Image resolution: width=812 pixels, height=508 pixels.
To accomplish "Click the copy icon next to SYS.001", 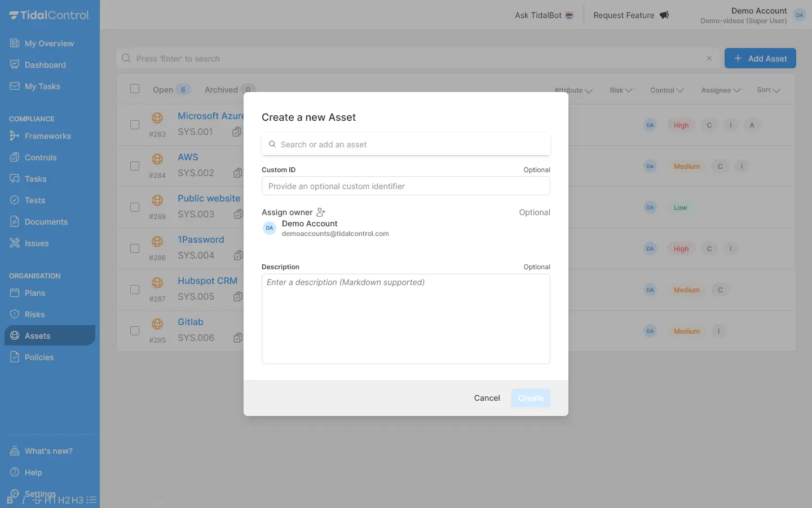I will 237,132.
